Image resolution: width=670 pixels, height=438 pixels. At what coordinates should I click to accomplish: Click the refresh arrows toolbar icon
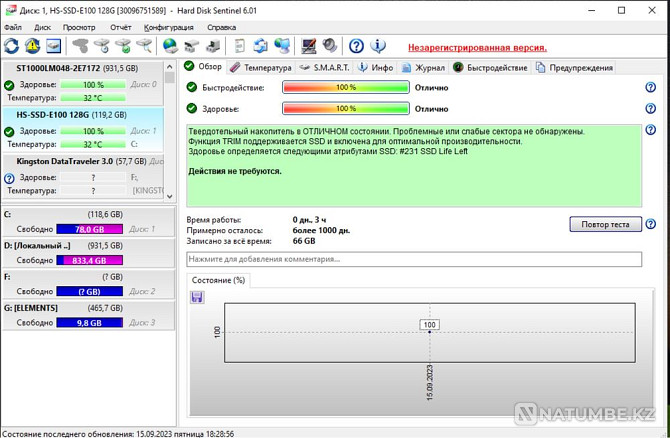[12, 46]
